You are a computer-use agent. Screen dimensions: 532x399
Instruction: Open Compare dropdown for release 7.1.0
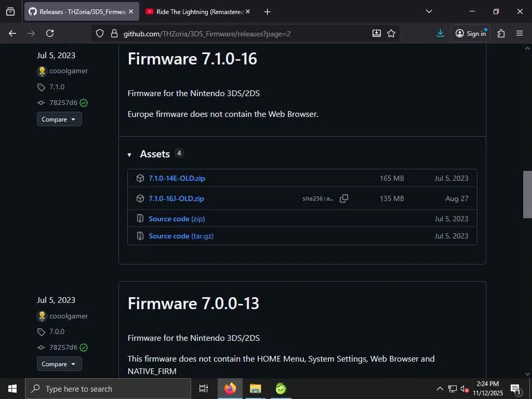tap(59, 119)
